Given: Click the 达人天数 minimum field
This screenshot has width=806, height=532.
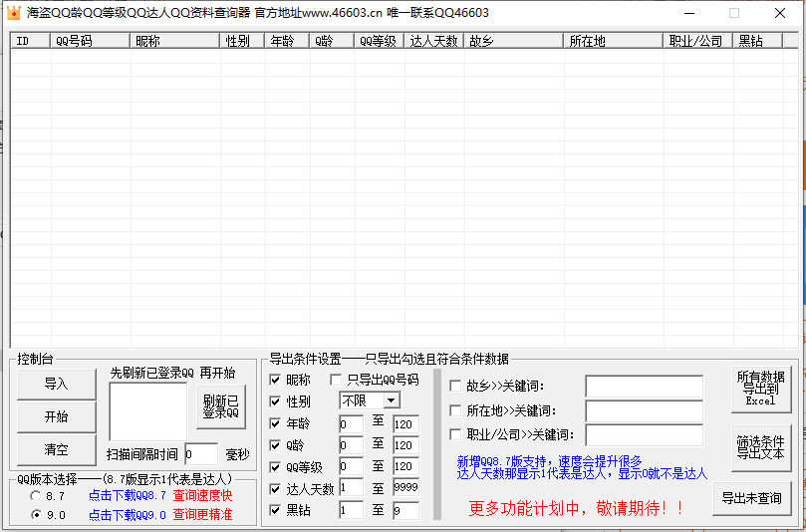Looking at the screenshot, I should click(x=351, y=487).
